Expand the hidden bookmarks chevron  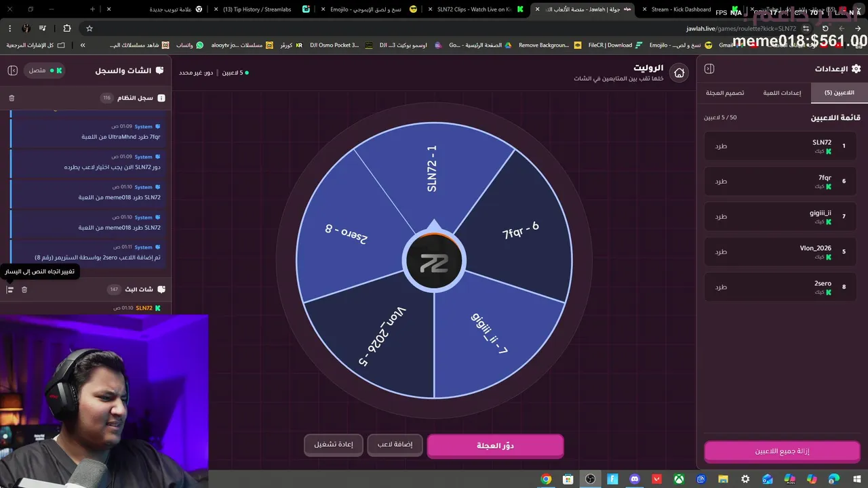click(83, 45)
